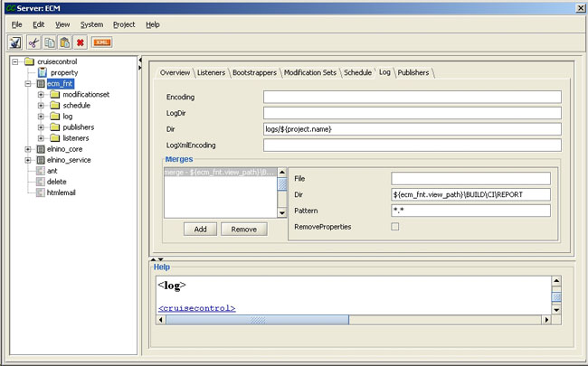Viewport: 588px width, 366px height.
Task: Click the orange XML toolbar button
Action: [x=102, y=42]
